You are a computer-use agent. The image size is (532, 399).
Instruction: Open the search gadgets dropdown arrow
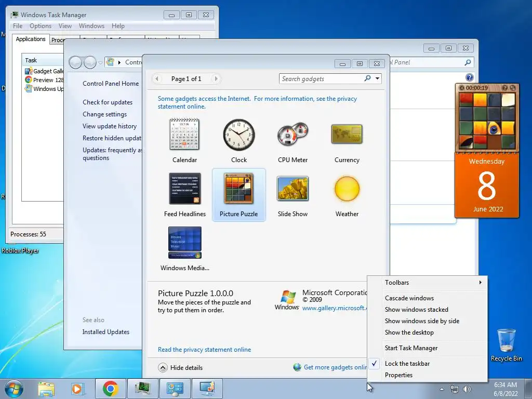pos(377,78)
